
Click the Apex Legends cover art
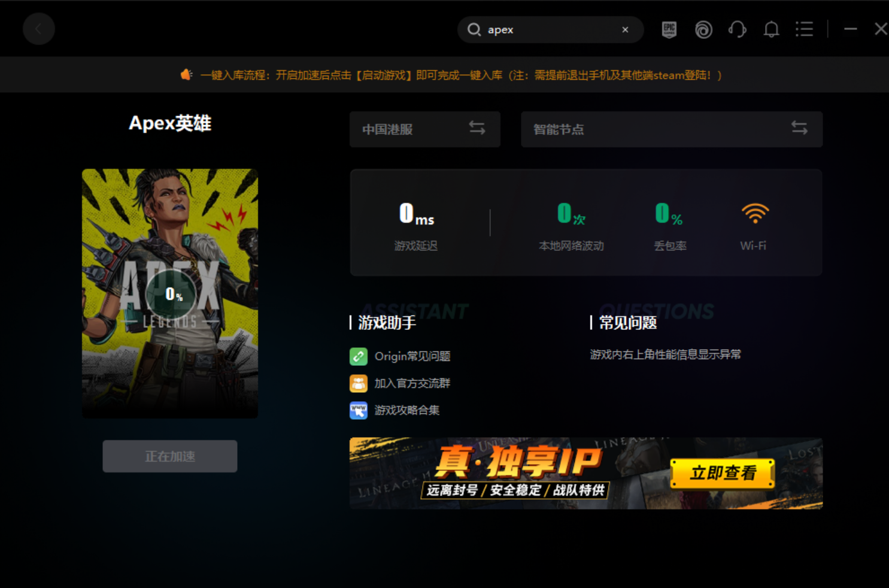170,293
